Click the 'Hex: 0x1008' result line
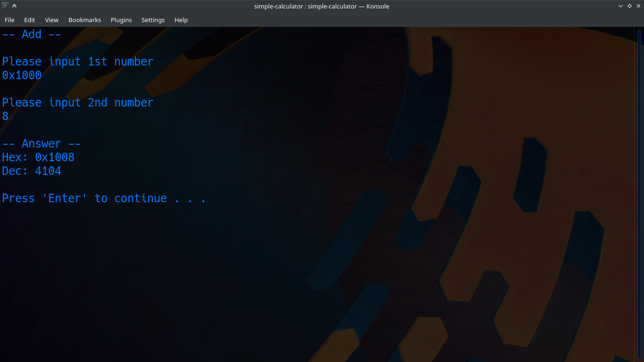The height and width of the screenshot is (362, 644). coord(38,157)
